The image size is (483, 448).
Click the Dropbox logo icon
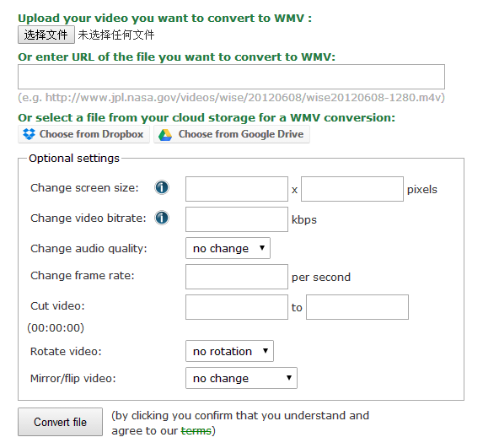tap(29, 134)
